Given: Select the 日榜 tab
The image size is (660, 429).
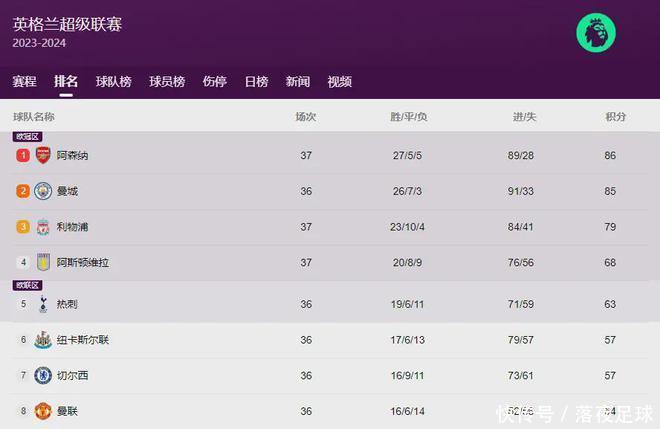Looking at the screenshot, I should [x=256, y=82].
